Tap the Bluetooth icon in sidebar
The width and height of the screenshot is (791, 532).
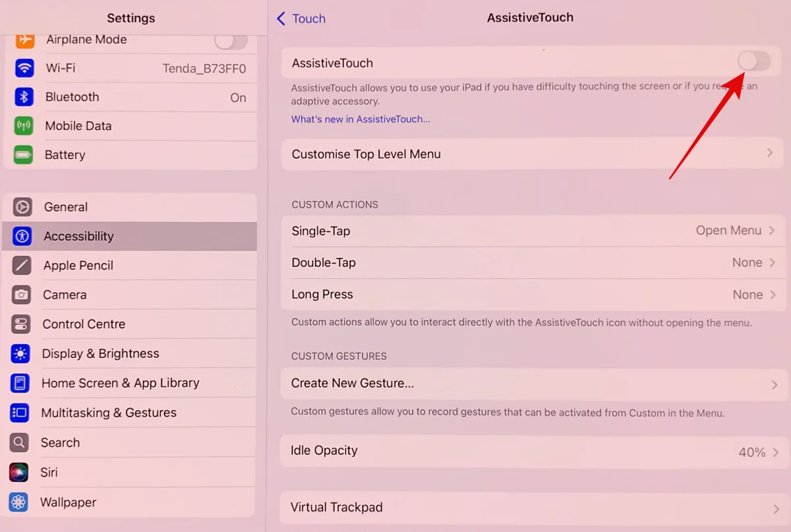(x=24, y=97)
